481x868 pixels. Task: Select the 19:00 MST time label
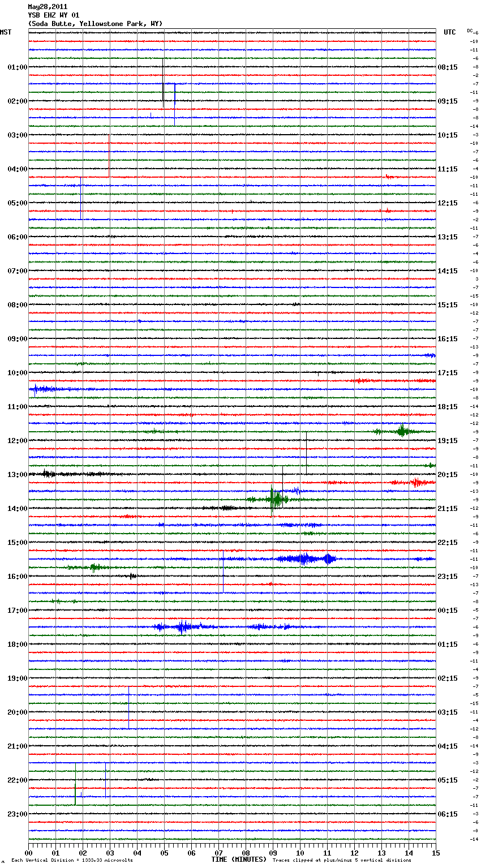pyautogui.click(x=17, y=678)
